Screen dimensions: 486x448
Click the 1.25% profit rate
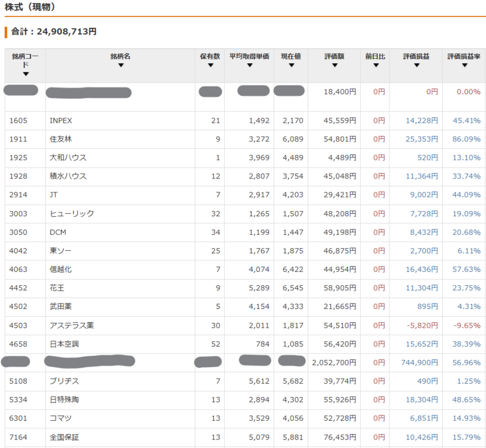[x=468, y=381]
